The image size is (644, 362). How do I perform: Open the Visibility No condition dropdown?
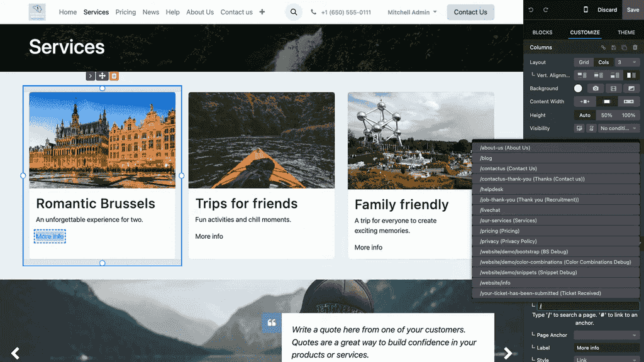tap(619, 128)
